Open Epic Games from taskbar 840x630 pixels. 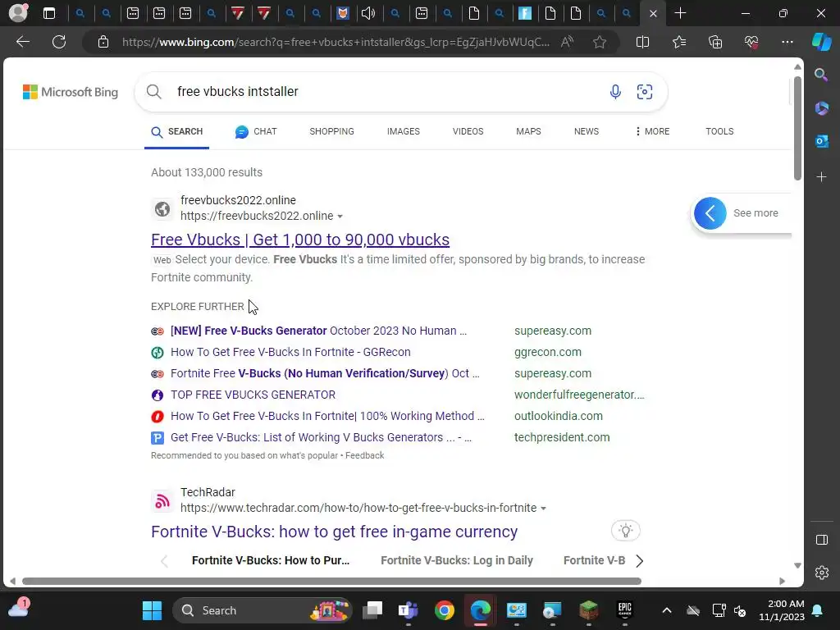coord(624,610)
